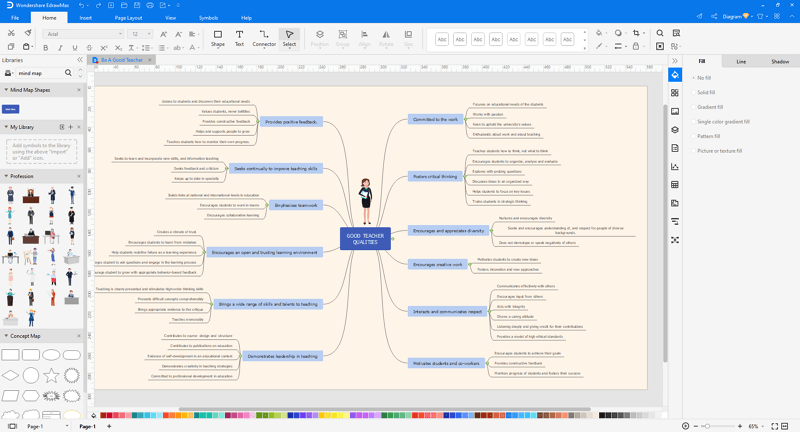Pick the red swatch in color bar
The height and width of the screenshot is (432, 800).
109,416
